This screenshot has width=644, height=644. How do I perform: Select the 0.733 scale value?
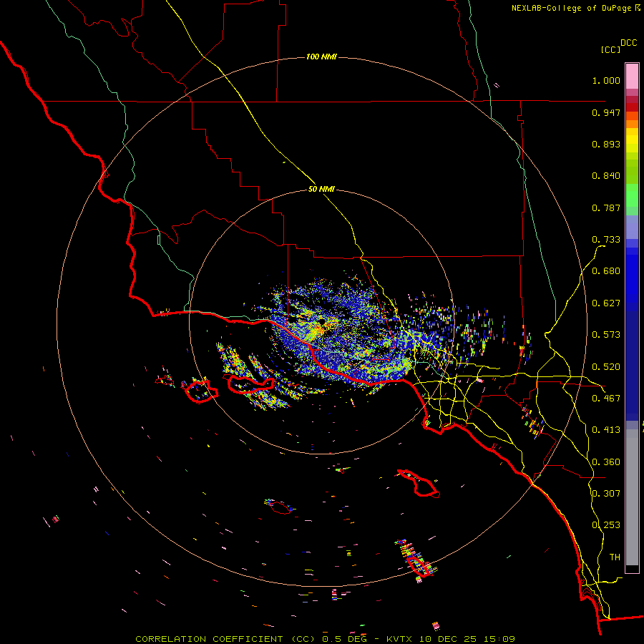pos(606,240)
